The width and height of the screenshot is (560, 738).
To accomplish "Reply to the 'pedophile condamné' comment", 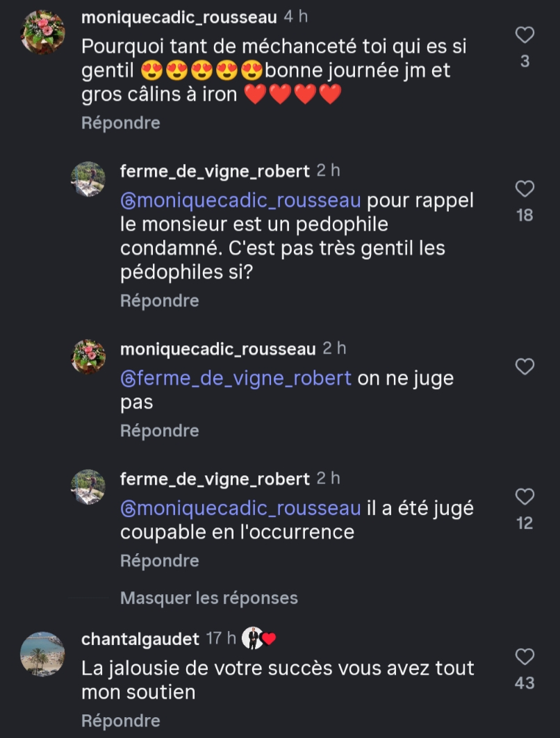I will 159,301.
